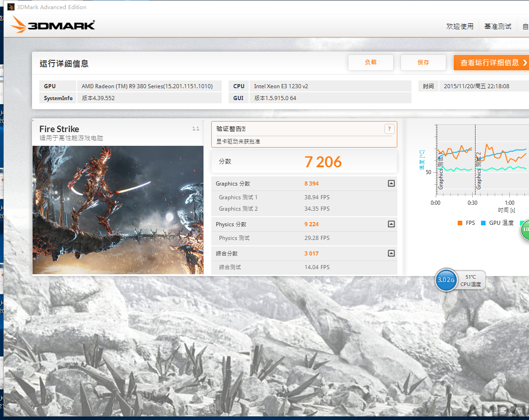The height and width of the screenshot is (420, 529).
Task: Click the 运行详细信息 panel heading
Action: click(64, 64)
